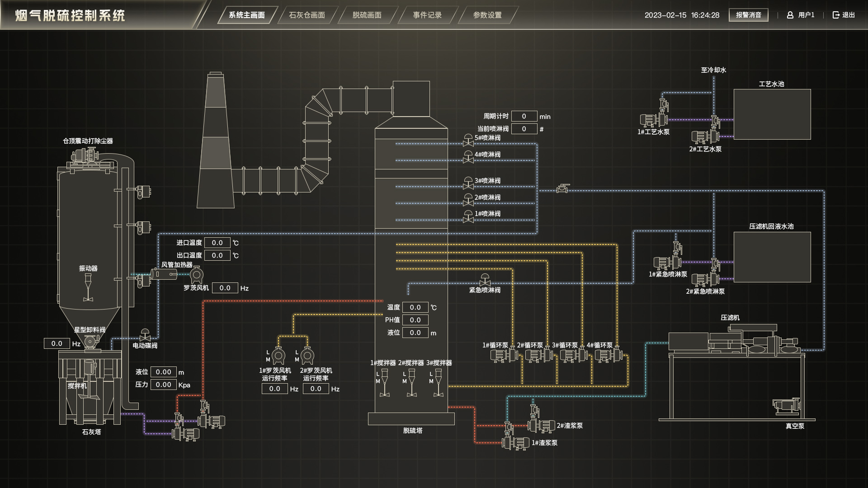
Task: Click the 2# circulation pump icon
Action: point(538,355)
